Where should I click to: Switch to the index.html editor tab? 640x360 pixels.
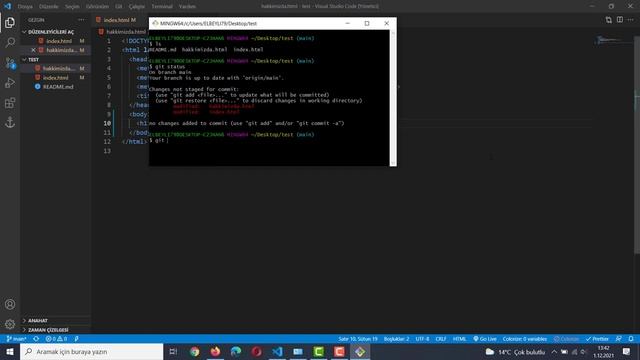point(117,20)
